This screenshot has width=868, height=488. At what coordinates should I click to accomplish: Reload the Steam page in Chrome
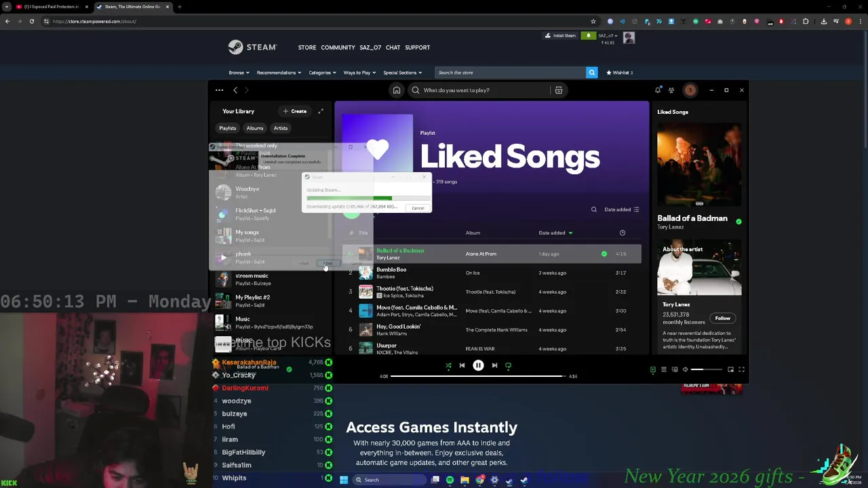pos(31,21)
